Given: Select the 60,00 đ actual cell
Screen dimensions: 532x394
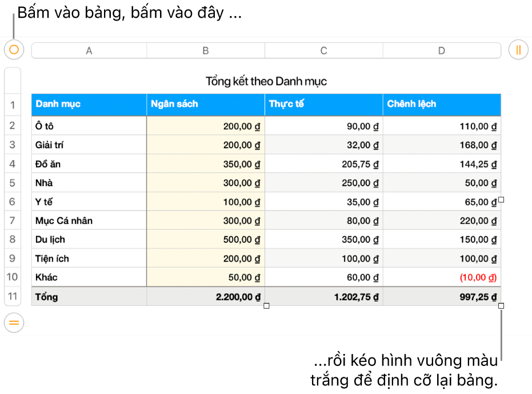Looking at the screenshot, I should tap(323, 277).
